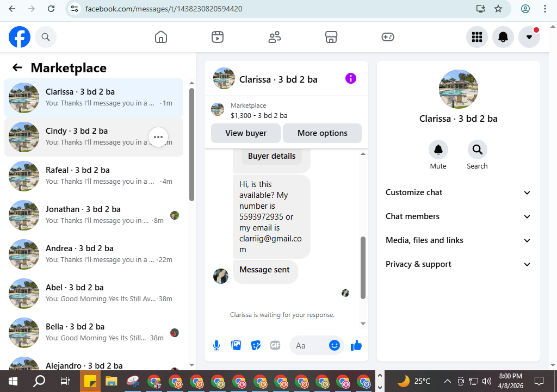Send a thumbs-up like
Screen dimensions: 557x392
(x=356, y=345)
